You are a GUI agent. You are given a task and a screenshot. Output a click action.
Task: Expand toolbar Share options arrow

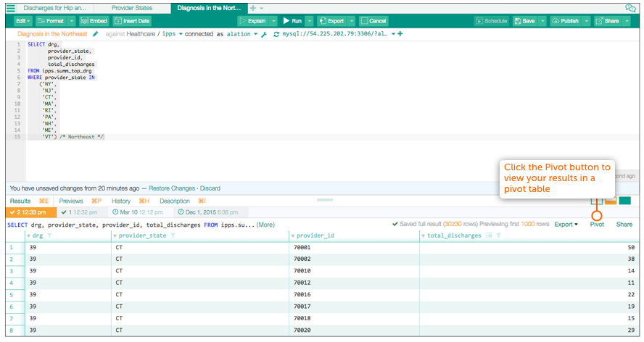pyautogui.click(x=627, y=21)
